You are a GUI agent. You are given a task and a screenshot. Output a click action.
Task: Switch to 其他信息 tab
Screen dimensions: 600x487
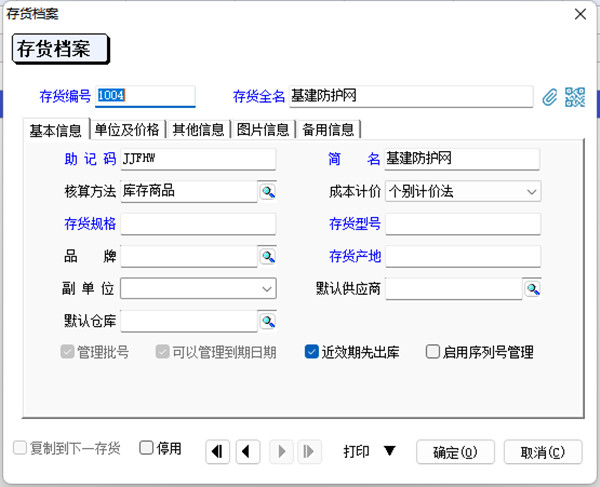point(198,129)
